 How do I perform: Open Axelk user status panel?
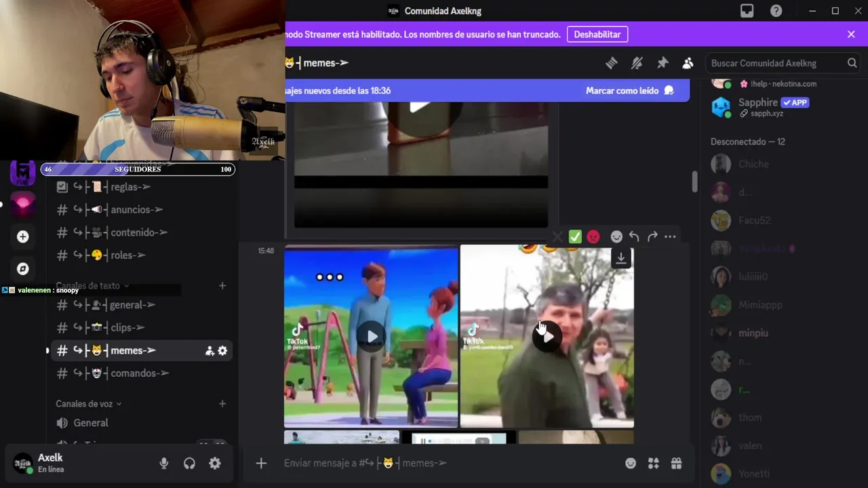coord(76,464)
